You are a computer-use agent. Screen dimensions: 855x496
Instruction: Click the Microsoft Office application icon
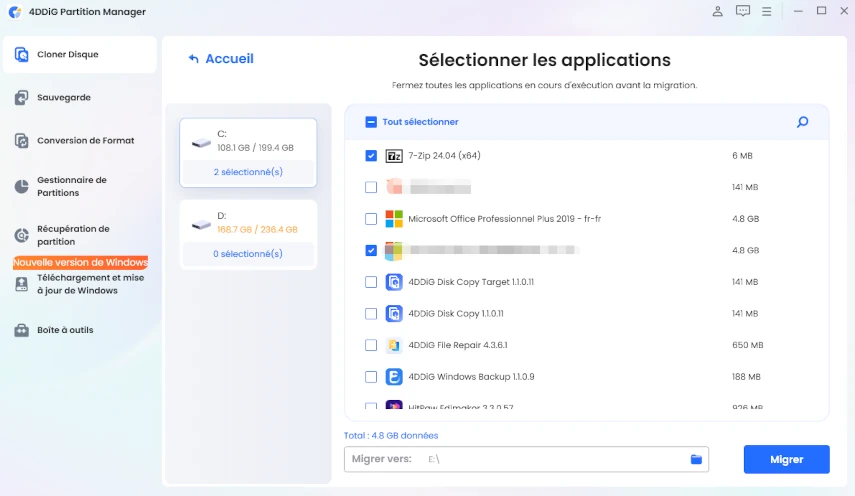(394, 219)
